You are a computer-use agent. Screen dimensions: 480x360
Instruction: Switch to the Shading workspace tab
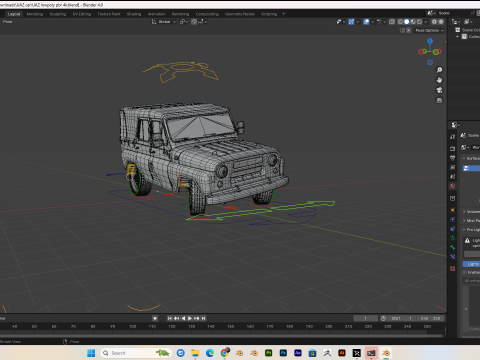[x=134, y=14]
